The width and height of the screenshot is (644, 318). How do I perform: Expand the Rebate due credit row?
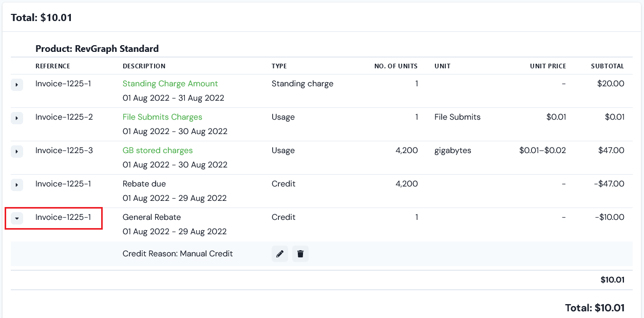click(x=17, y=184)
